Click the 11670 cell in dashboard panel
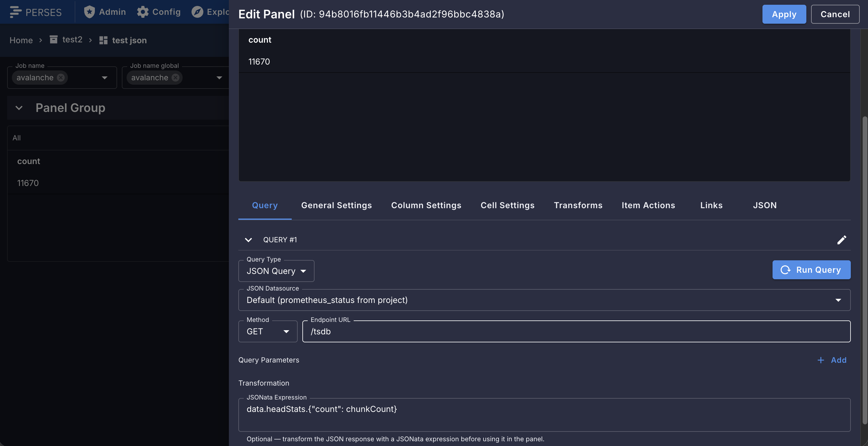Screen dimensions: 868x446 pos(28,183)
